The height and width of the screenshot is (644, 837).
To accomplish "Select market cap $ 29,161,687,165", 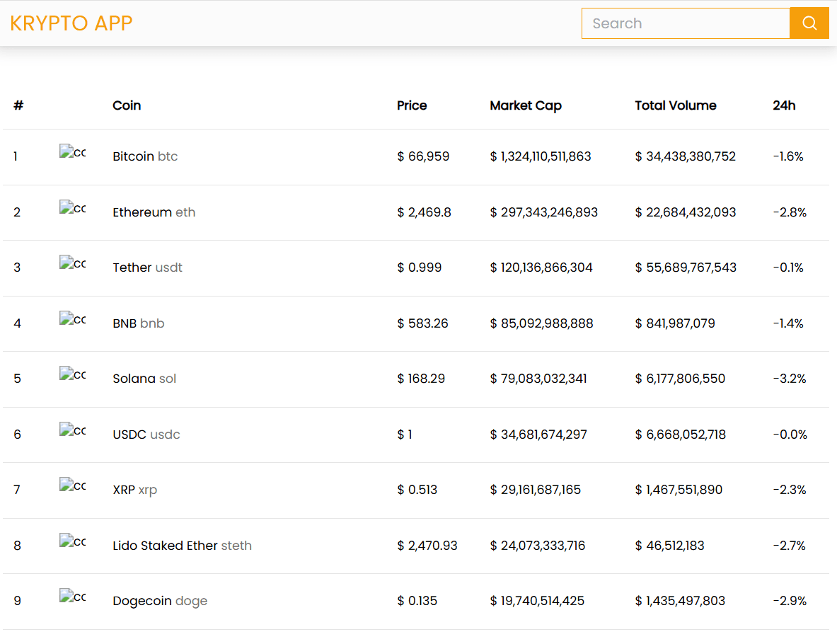I will [536, 490].
